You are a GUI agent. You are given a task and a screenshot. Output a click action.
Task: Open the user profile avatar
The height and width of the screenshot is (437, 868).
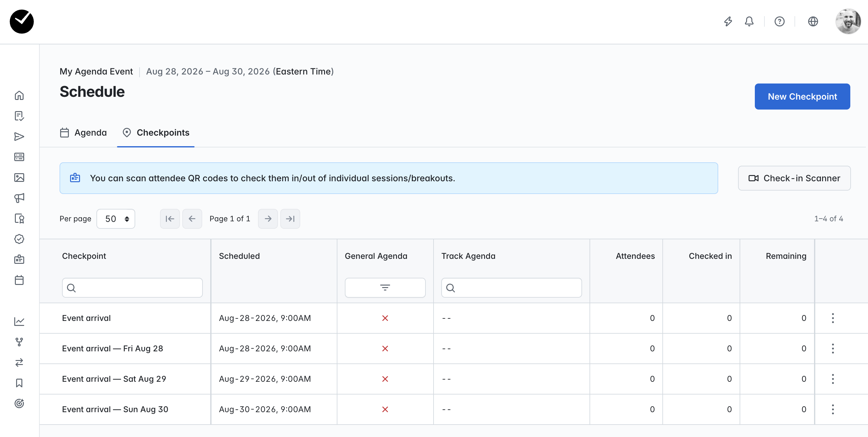tap(848, 22)
